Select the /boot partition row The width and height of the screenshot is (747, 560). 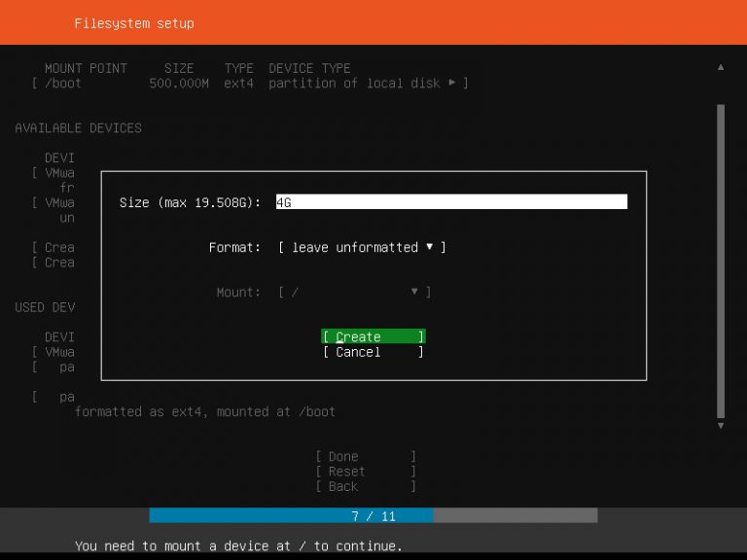click(250, 84)
